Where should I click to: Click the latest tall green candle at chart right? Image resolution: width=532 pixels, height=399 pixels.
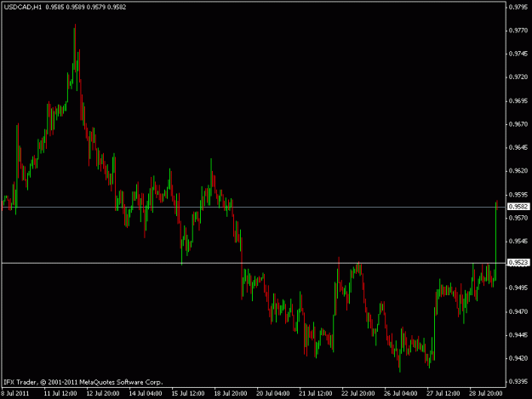[495, 241]
